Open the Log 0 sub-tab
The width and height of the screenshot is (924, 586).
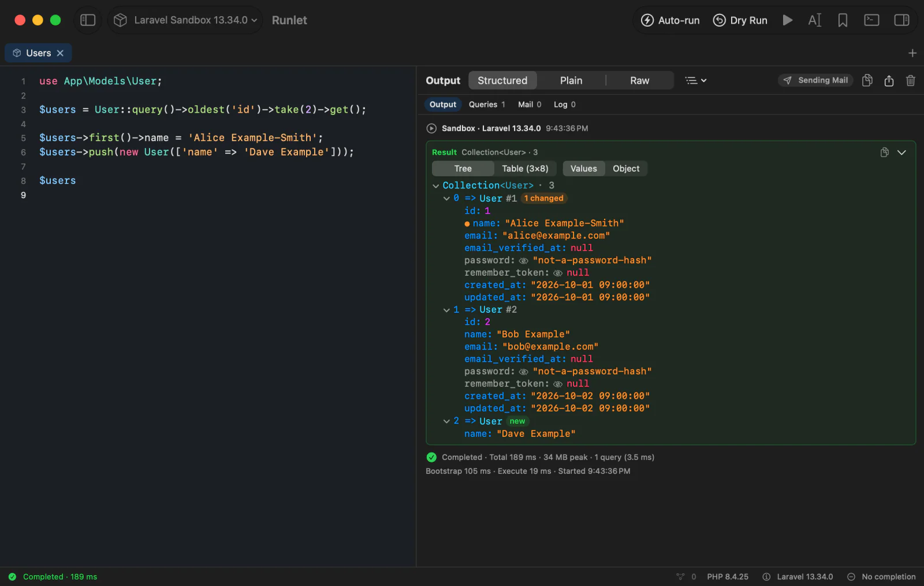click(565, 105)
